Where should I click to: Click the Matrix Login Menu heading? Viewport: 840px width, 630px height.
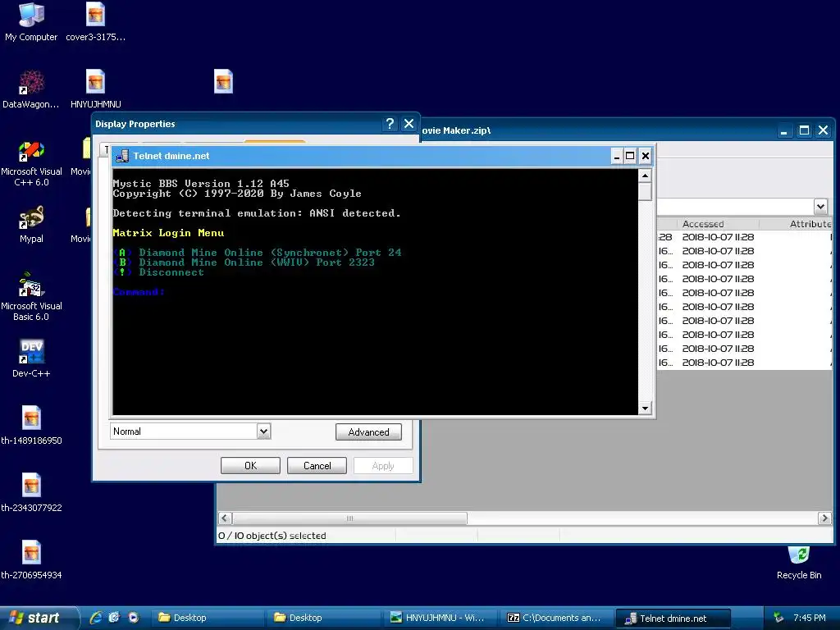click(x=169, y=233)
